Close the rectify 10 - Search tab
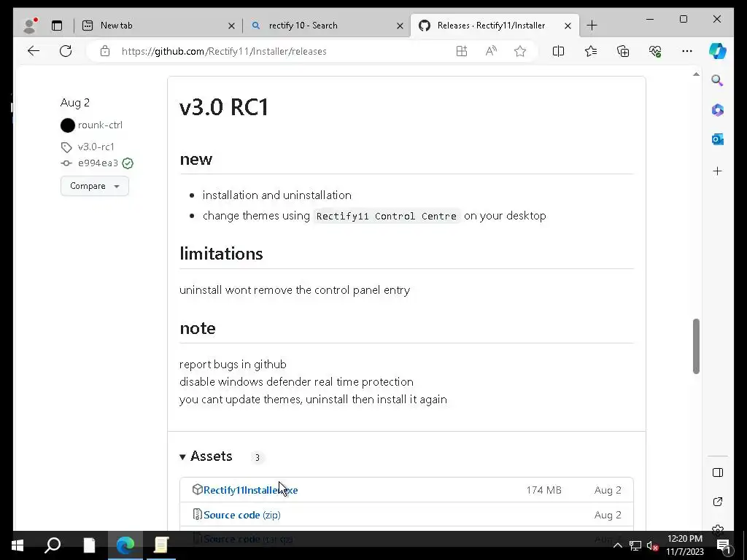 pos(400,26)
